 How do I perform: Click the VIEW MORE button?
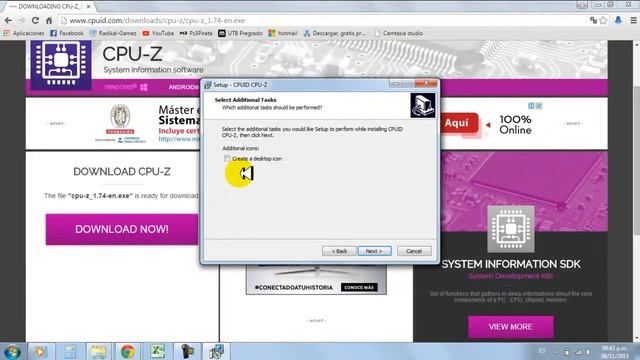pos(511,327)
